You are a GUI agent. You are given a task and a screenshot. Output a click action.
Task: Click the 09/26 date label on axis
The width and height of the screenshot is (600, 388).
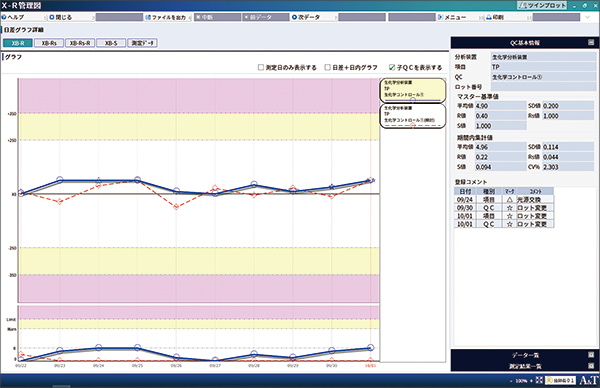pos(176,365)
